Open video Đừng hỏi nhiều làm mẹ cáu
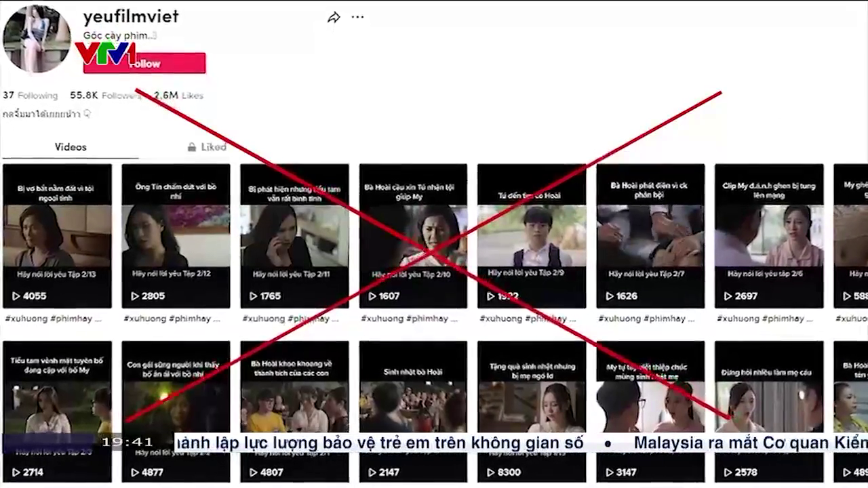The image size is (868, 488). (x=769, y=412)
